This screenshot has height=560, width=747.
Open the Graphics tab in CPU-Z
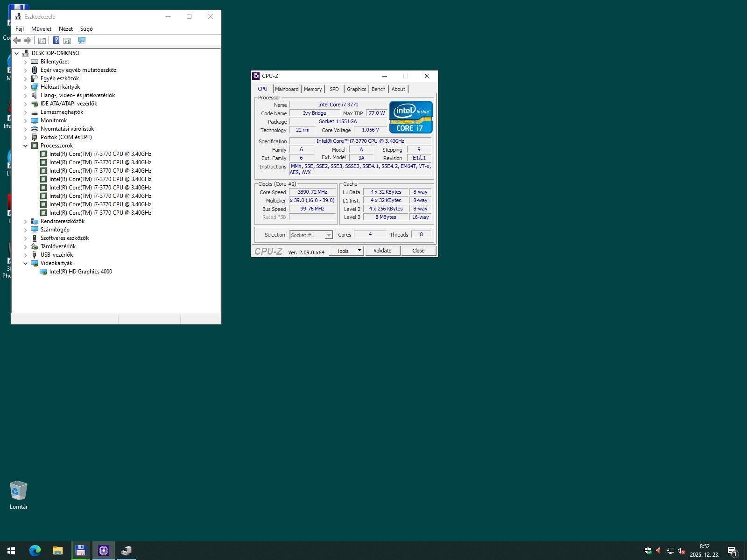tap(357, 89)
